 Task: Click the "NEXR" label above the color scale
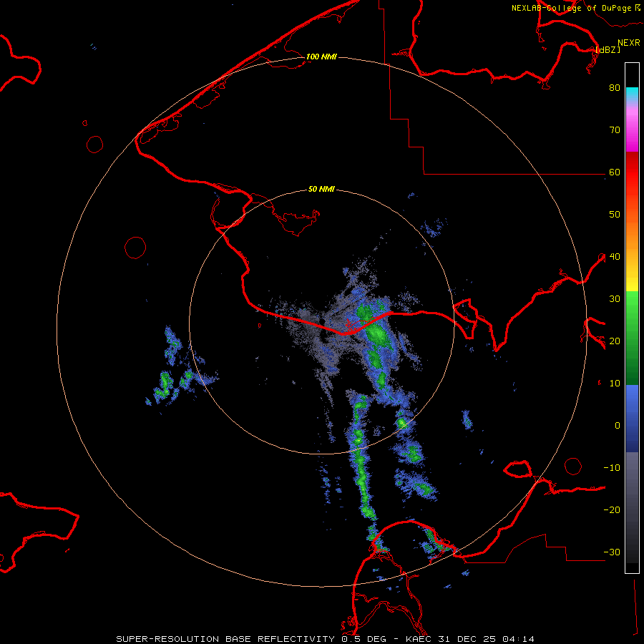pyautogui.click(x=629, y=43)
